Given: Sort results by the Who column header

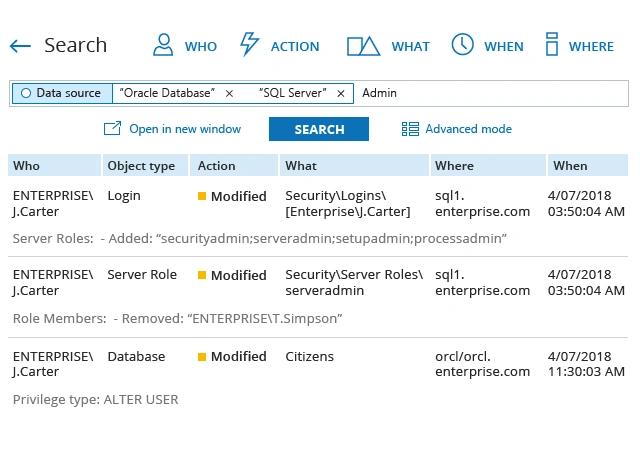Looking at the screenshot, I should click(x=54, y=165).
